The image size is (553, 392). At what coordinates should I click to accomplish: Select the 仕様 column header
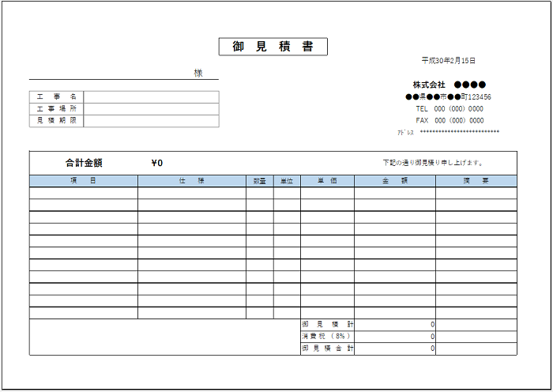[191, 181]
